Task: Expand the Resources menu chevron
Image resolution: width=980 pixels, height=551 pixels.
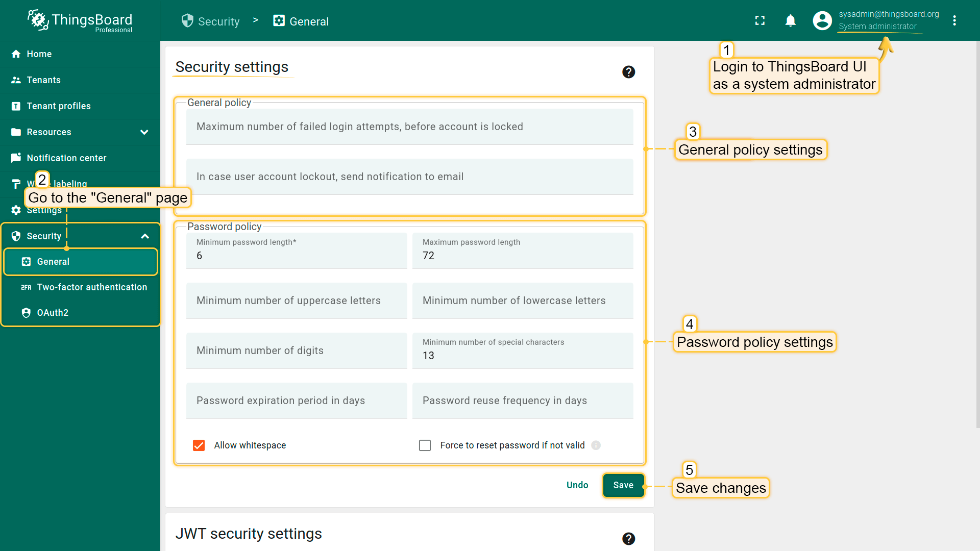Action: pyautogui.click(x=144, y=132)
